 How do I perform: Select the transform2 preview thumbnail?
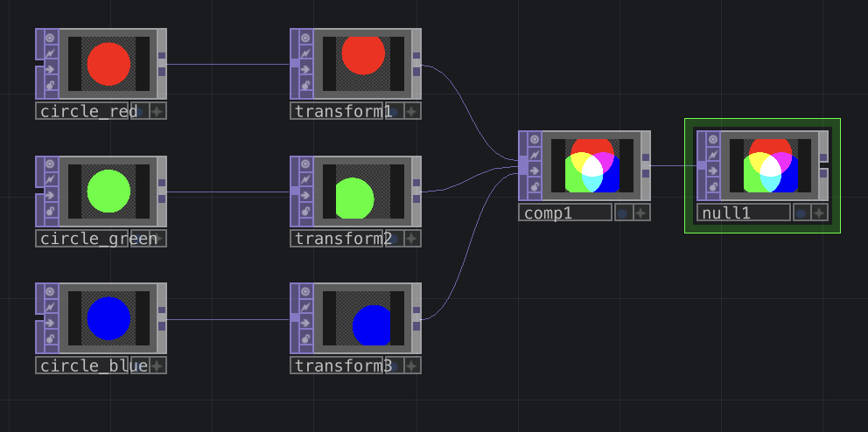(363, 192)
